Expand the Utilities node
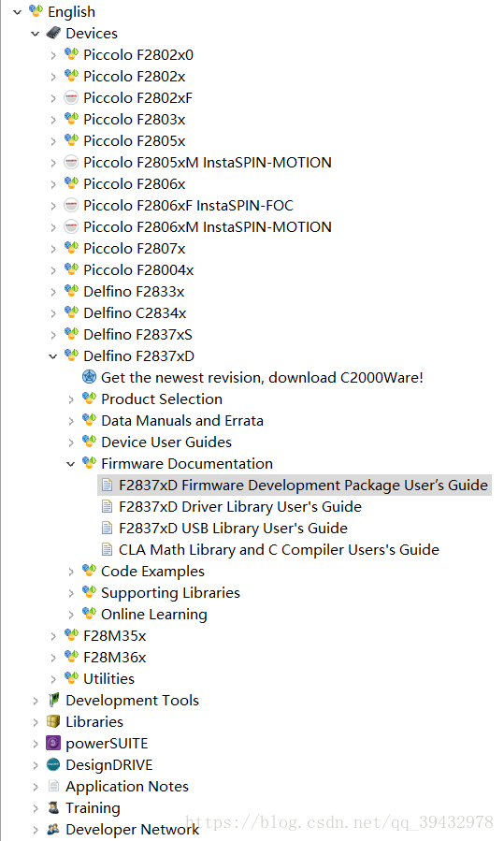Screen dimensions: 504x841 (53, 679)
